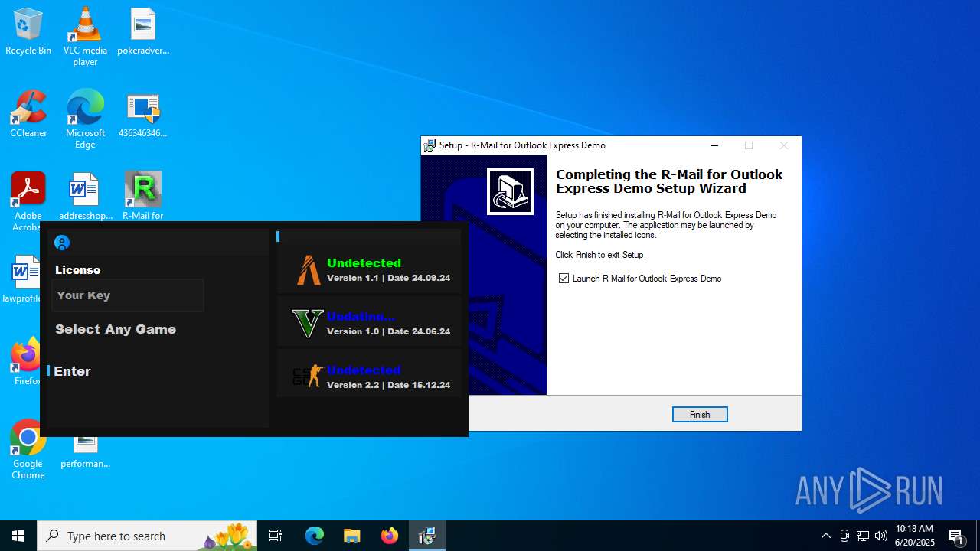Select the FiveM game entry icon
Viewport: 980px width, 551px height.
tap(309, 270)
